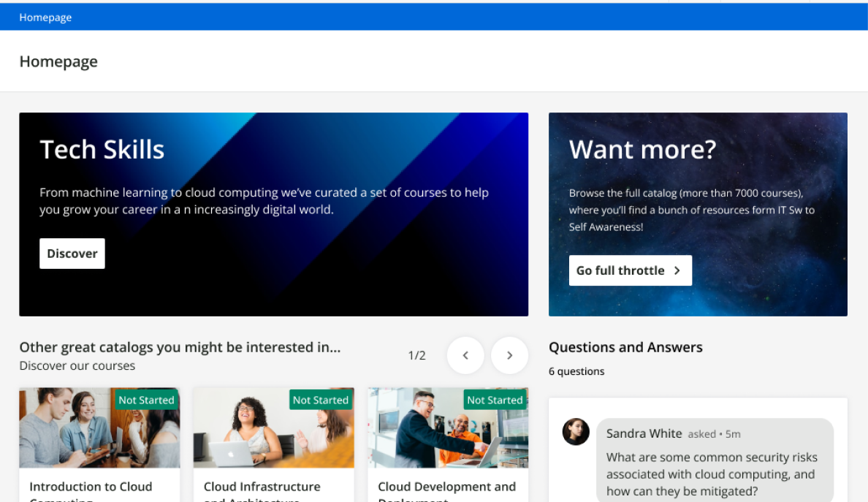Select the Introduction to Cloud Computing title
Viewport: 868px width, 502px height.
pos(91,487)
